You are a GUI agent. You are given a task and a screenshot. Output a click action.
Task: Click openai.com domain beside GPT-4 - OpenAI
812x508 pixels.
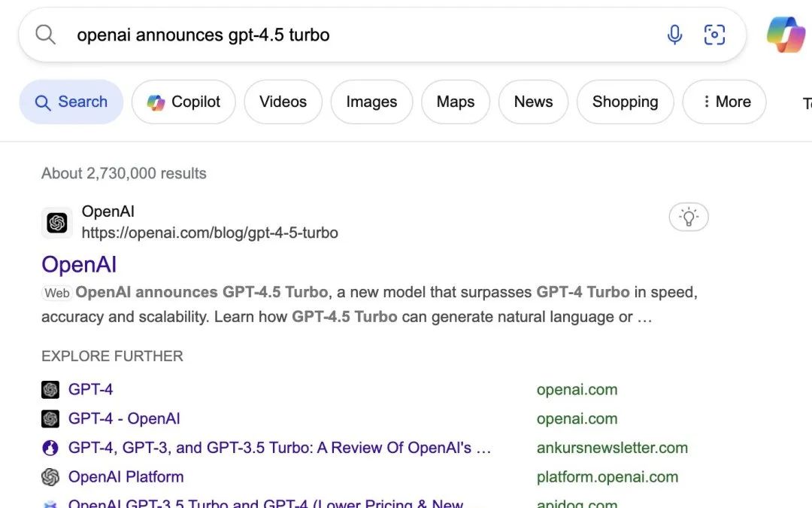(577, 418)
